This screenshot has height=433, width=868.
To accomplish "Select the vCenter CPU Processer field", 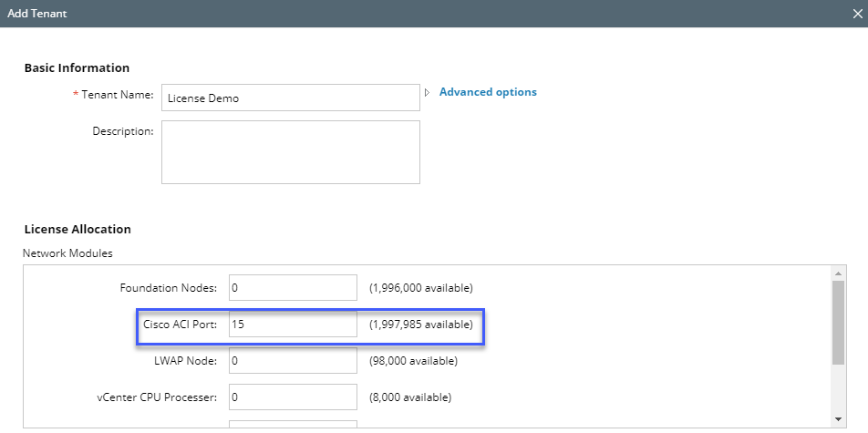I will (293, 397).
